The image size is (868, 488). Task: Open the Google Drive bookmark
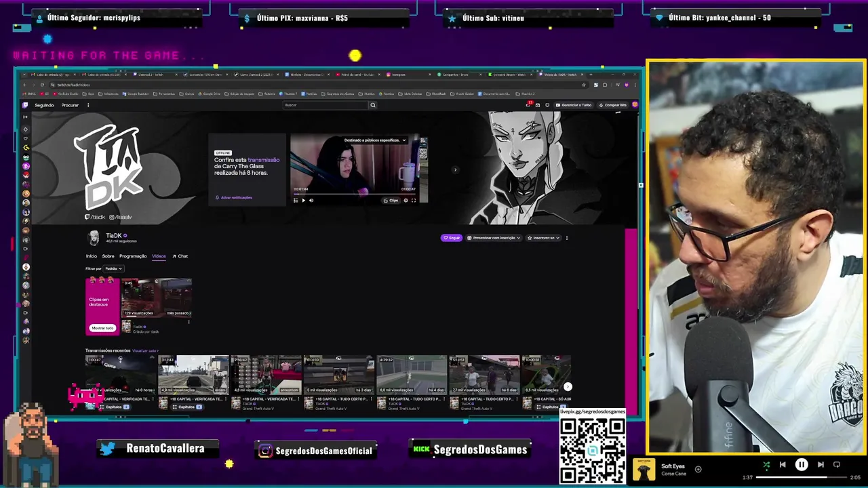(209, 94)
